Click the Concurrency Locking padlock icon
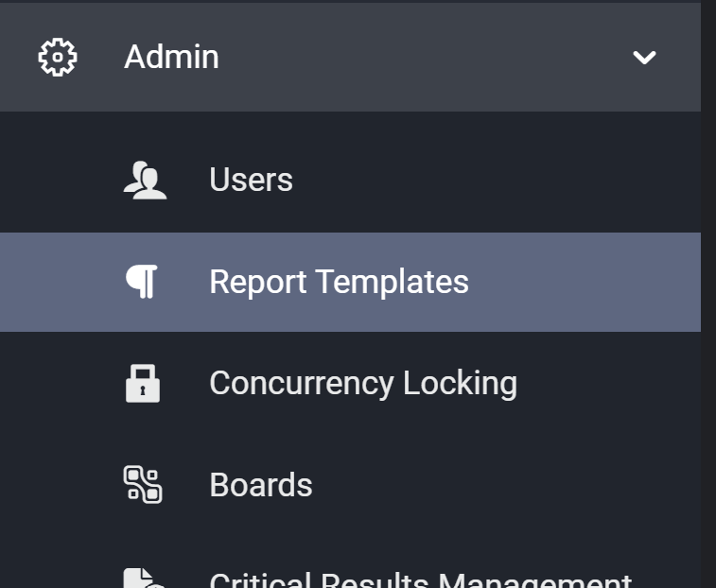Screen dimensions: 716x588 [143, 384]
